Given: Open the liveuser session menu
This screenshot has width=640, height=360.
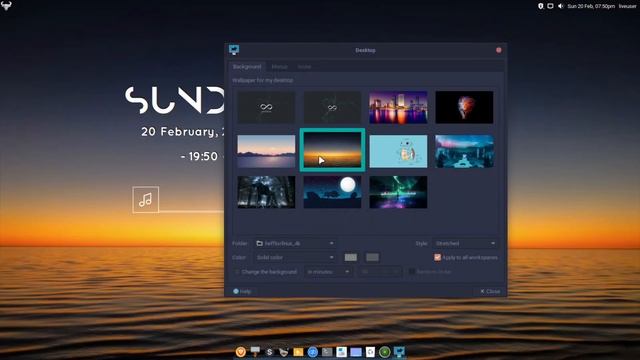Looking at the screenshot, I should click(x=627, y=6).
